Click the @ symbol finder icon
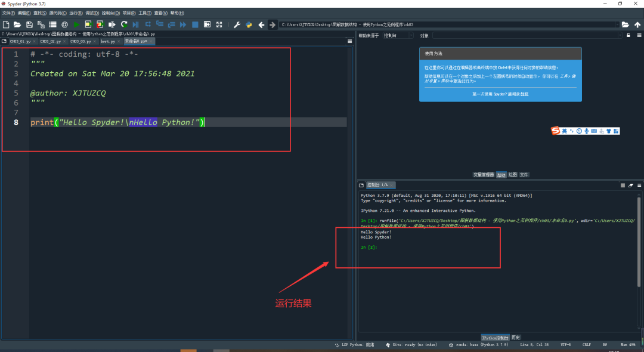The image size is (644, 352). pyautogui.click(x=64, y=24)
